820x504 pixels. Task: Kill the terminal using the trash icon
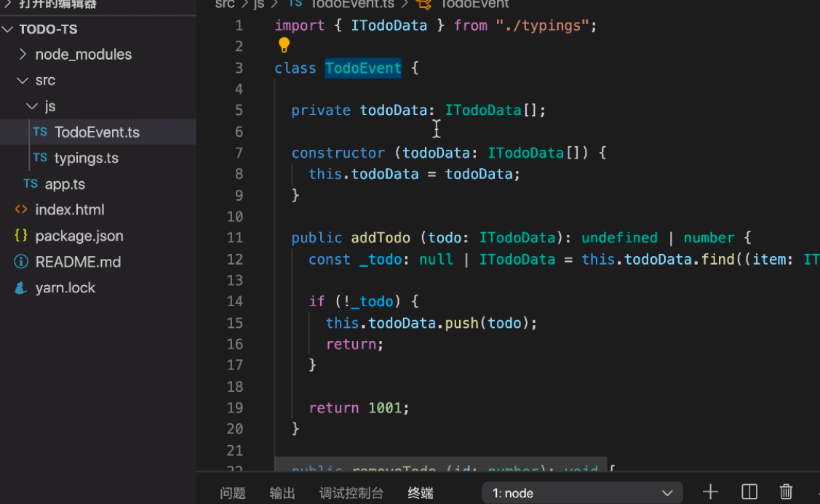(785, 492)
